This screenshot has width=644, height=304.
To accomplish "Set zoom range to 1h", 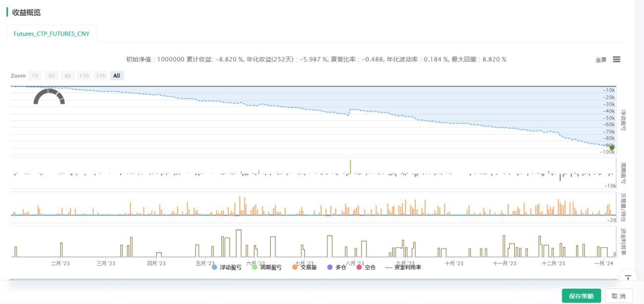I will pos(35,76).
